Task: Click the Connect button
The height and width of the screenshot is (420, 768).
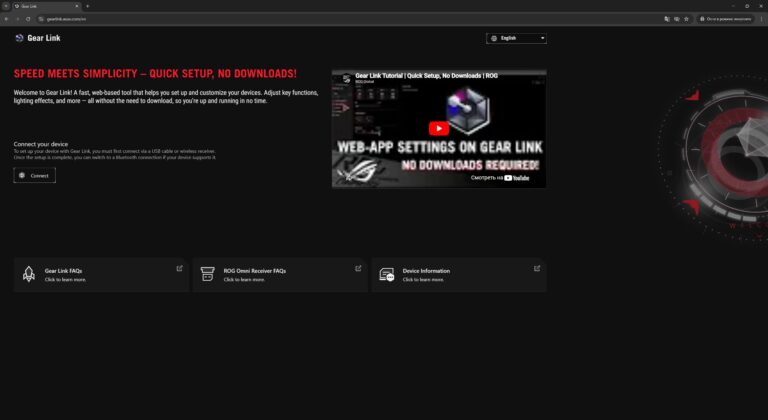Action: point(34,175)
